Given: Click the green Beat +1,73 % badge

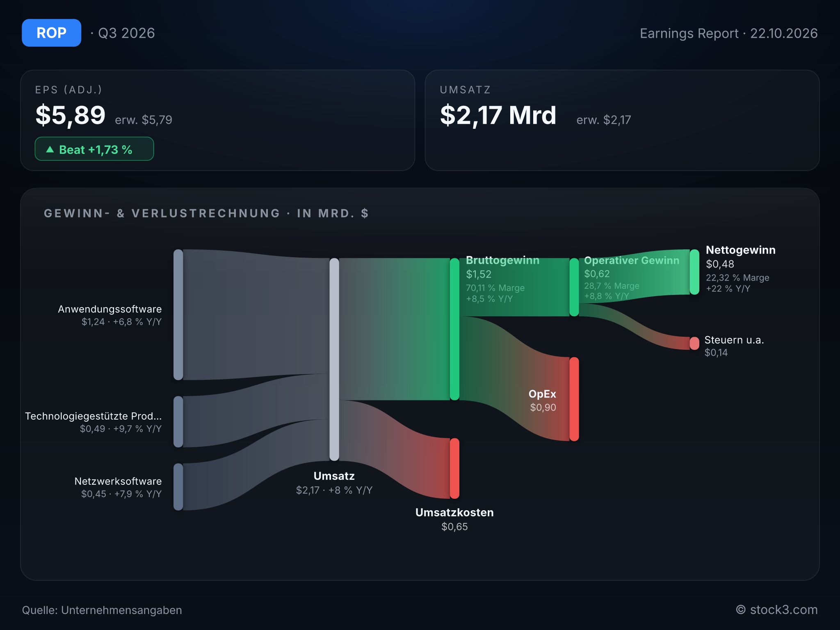Looking at the screenshot, I should point(94,149).
